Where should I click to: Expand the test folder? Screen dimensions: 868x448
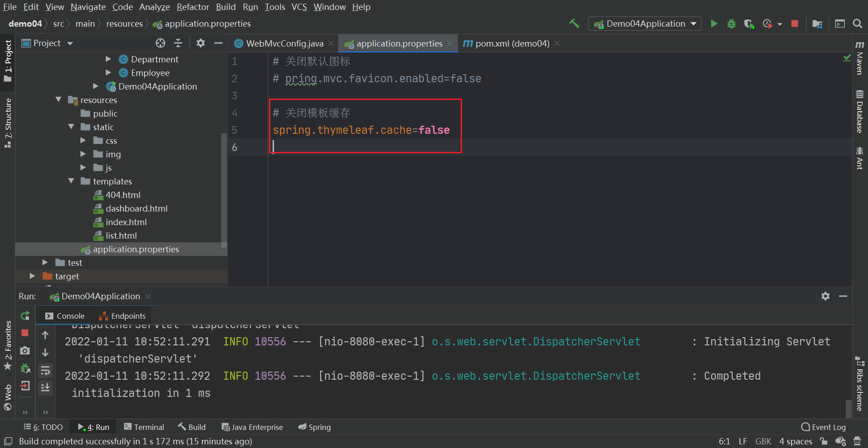[45, 262]
